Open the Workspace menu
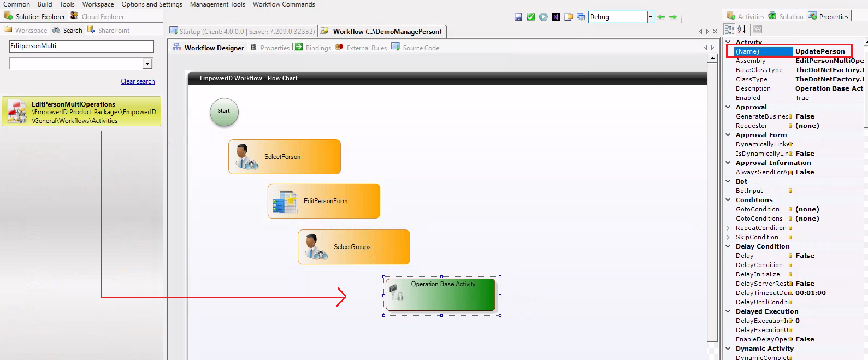Image resolution: width=868 pixels, height=360 pixels. point(98,4)
